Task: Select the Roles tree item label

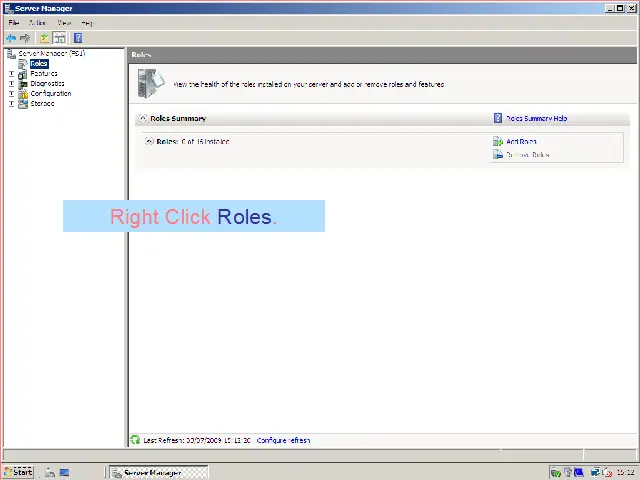Action: pos(39,64)
